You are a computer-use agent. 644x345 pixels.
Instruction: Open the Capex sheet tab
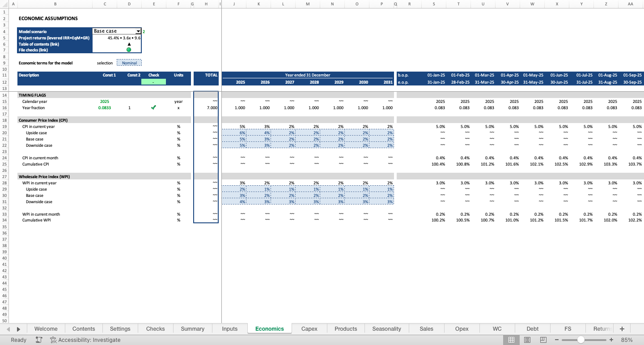click(309, 328)
